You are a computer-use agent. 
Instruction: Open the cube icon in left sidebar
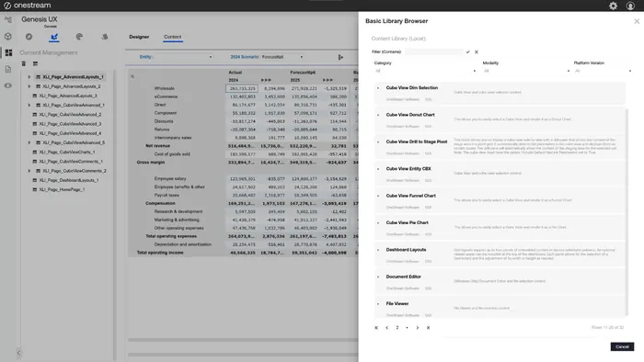coord(8,37)
